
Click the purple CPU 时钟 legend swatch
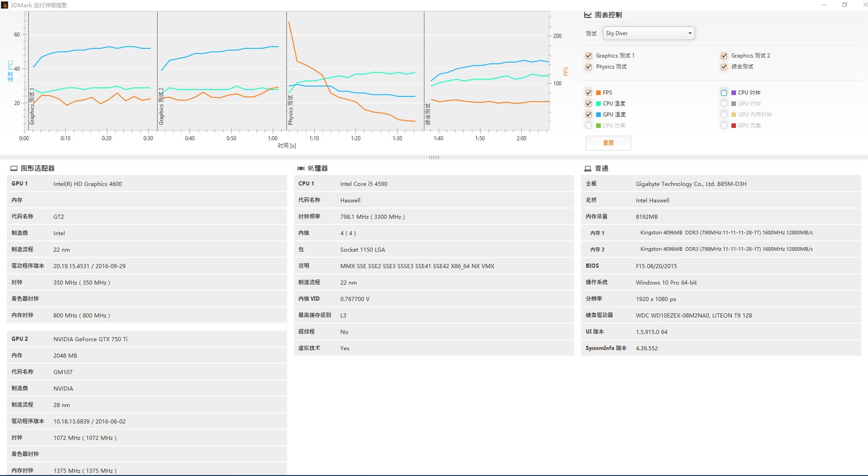[x=734, y=93]
